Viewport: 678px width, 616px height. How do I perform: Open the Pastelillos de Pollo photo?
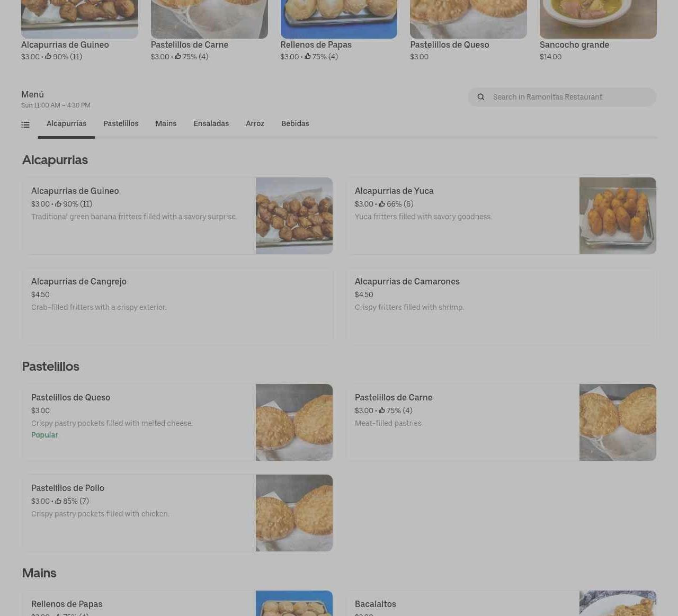pyautogui.click(x=294, y=513)
